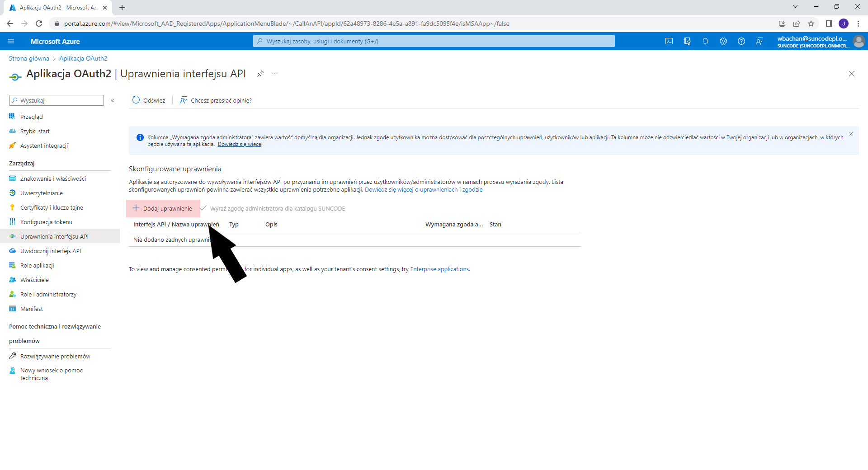This screenshot has width=868, height=470.
Task: Click the Aplikacja OAuth2 breadcrumb
Action: [x=83, y=58]
